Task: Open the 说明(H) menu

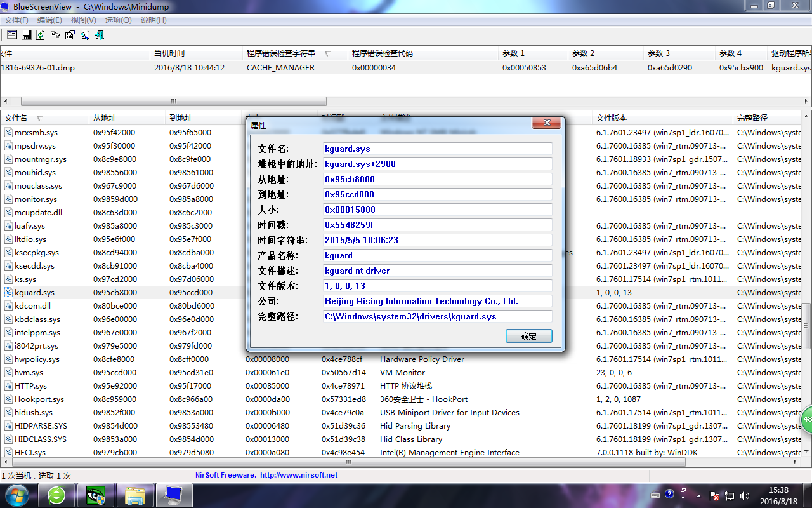Action: pos(154,20)
